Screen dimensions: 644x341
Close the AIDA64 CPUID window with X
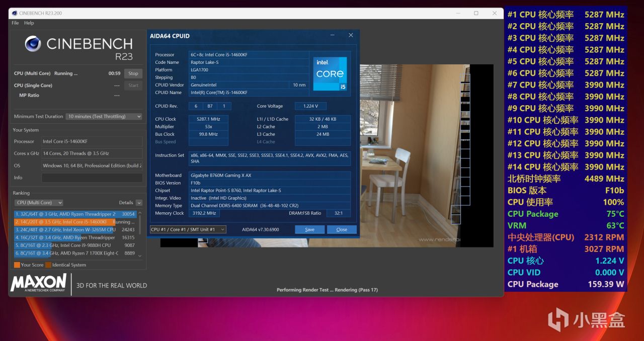351,35
